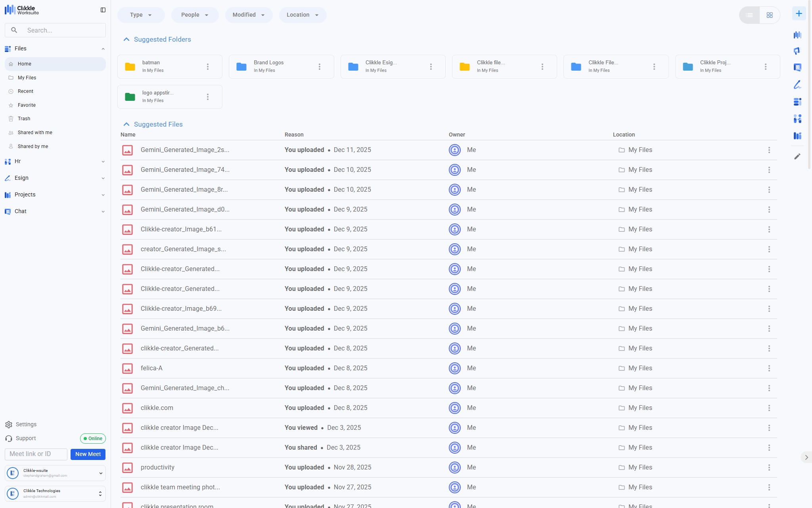
Task: Open Esign pen icon in right rail
Action: tap(797, 85)
